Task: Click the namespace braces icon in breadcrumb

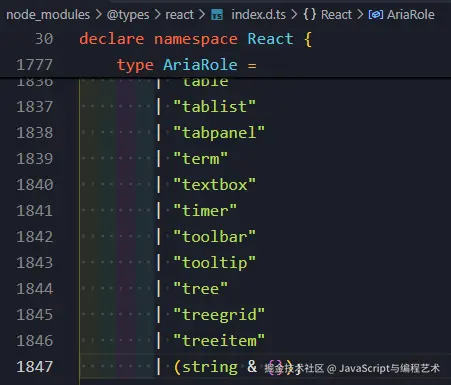Action: point(310,15)
